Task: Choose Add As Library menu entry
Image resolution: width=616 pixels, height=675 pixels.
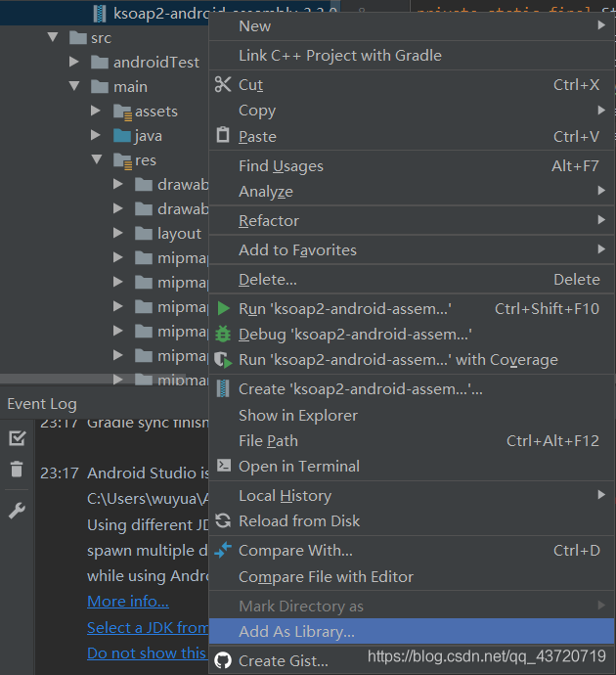Action: (x=412, y=632)
